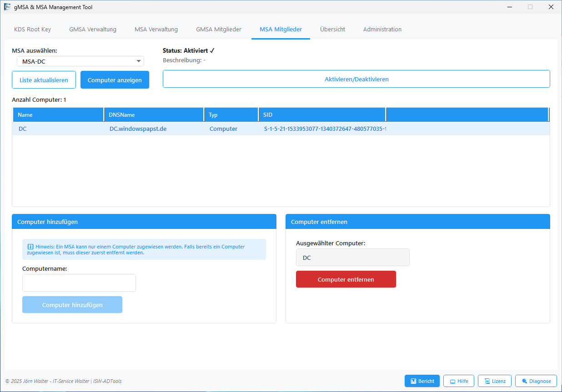This screenshot has width=562, height=392.
Task: Open the Lizenz dialog
Action: 495,381
